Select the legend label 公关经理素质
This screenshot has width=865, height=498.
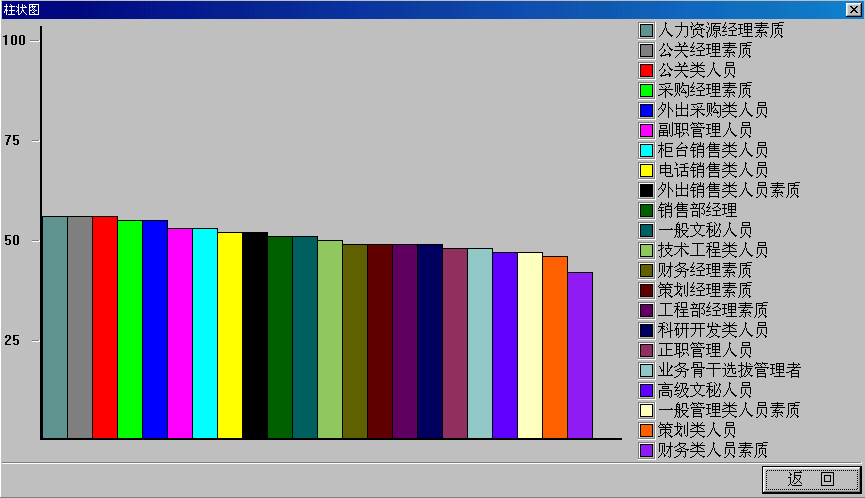704,50
